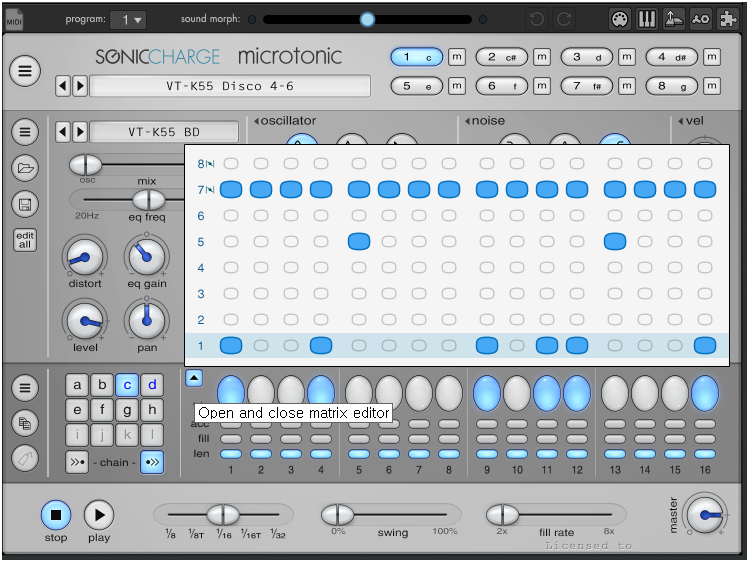
Task: Click the osc mix slider handle
Action: pos(86,165)
